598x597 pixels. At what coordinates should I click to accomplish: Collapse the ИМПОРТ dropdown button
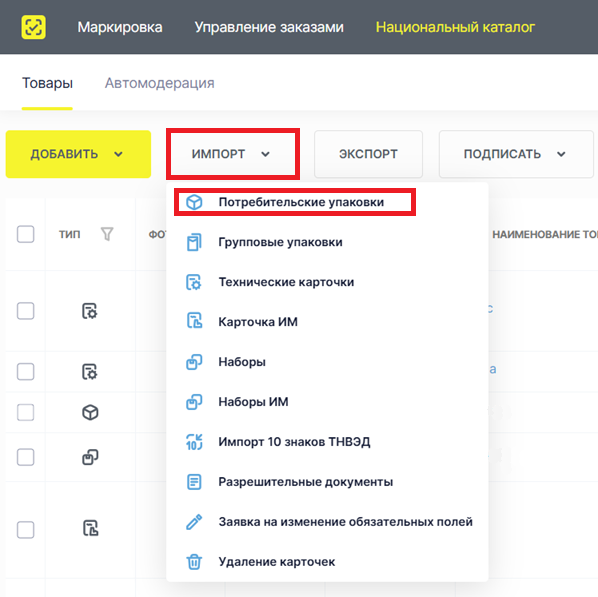coord(233,154)
